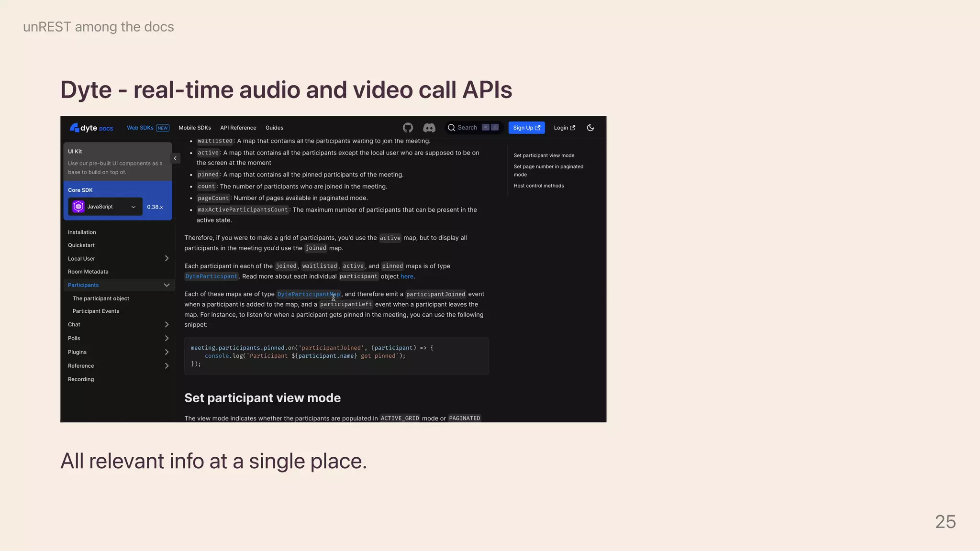Click the external-link icon on Login
The image size is (980, 551).
click(573, 128)
